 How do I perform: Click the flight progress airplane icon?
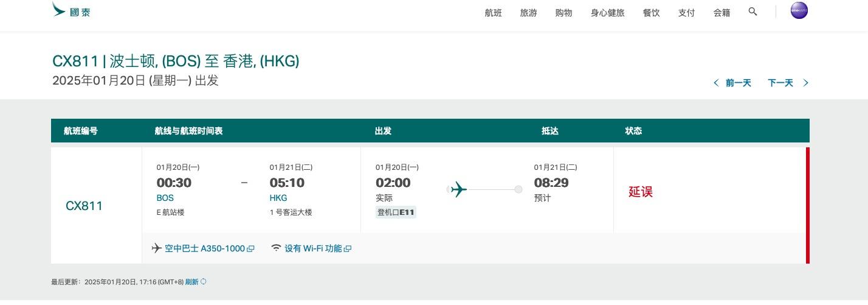(x=458, y=190)
